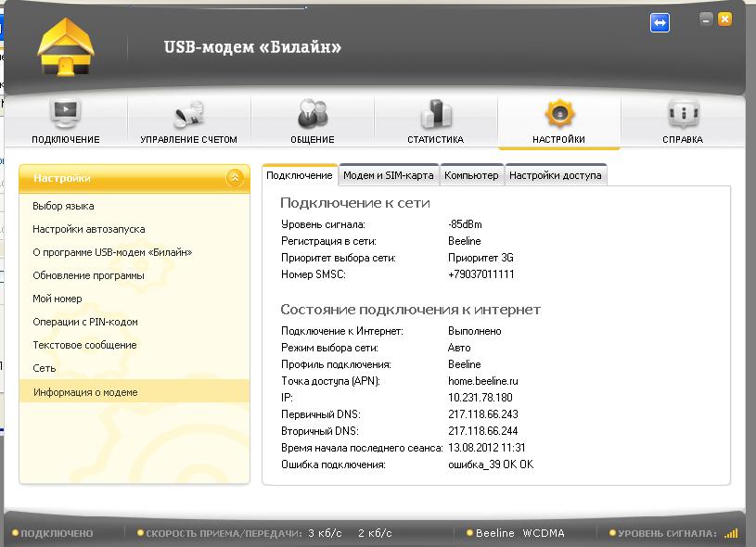756x547 pixels.
Task: Click the IP address 10.231.78.180
Action: point(481,398)
